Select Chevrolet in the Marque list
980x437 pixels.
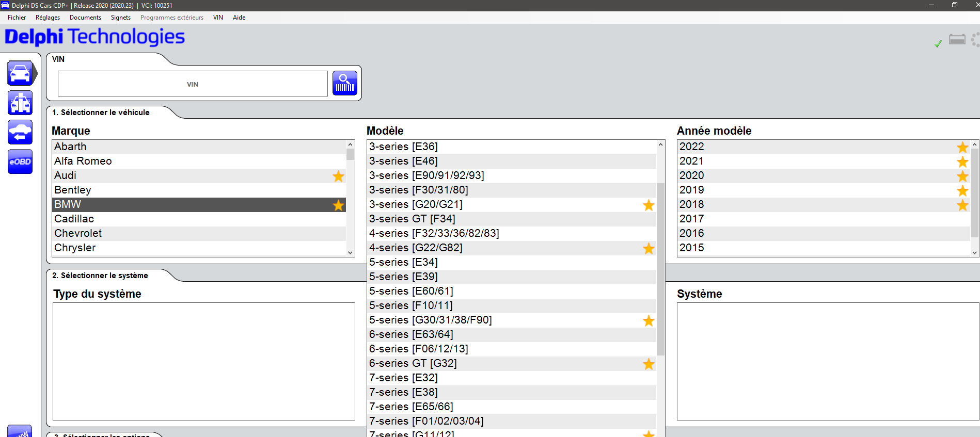point(199,233)
